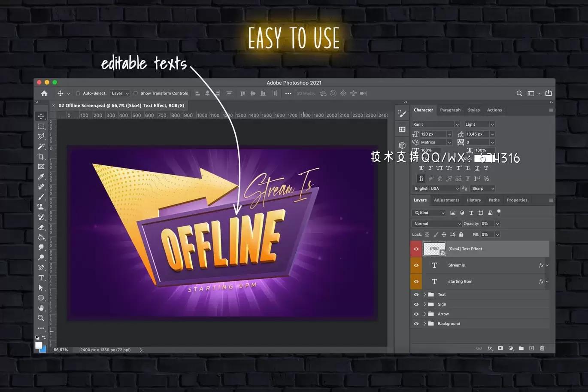Switch to the Adjustments tab
588x392 pixels.
click(446, 200)
